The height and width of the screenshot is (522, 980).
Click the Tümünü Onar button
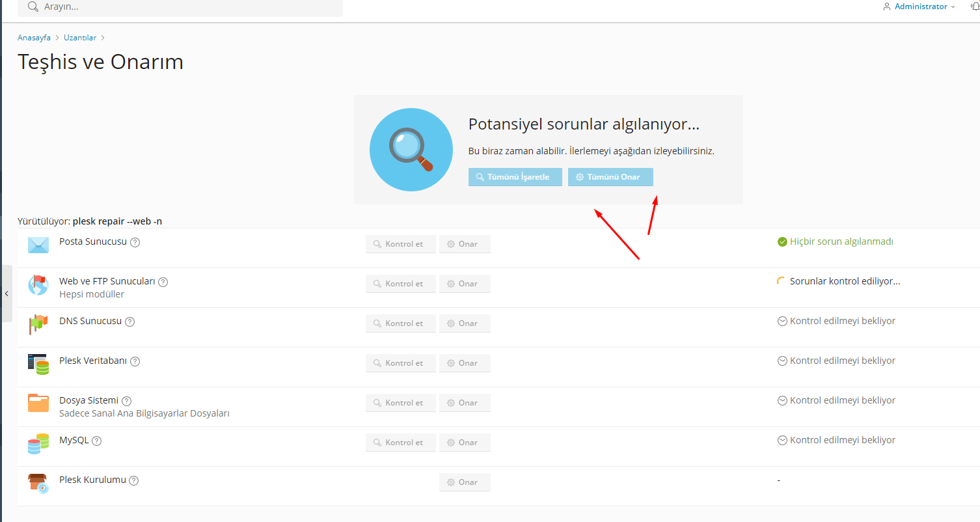610,177
